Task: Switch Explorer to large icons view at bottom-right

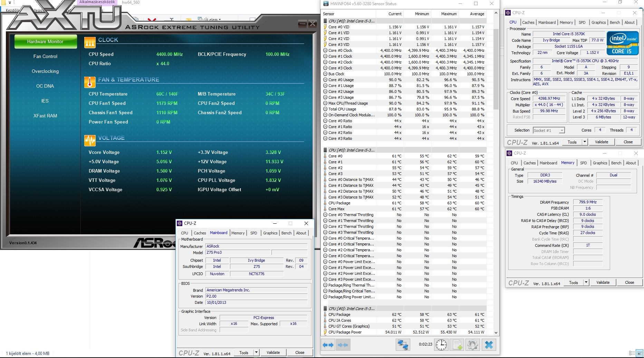Action: point(640,353)
